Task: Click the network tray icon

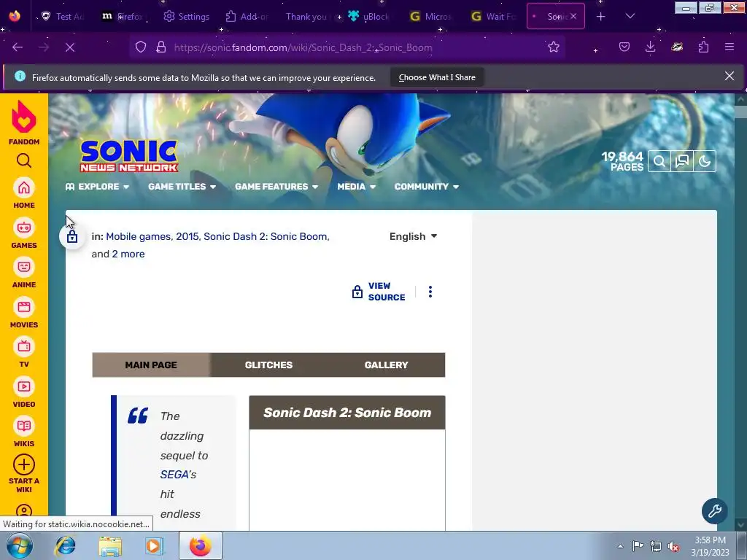Action: tap(656, 546)
